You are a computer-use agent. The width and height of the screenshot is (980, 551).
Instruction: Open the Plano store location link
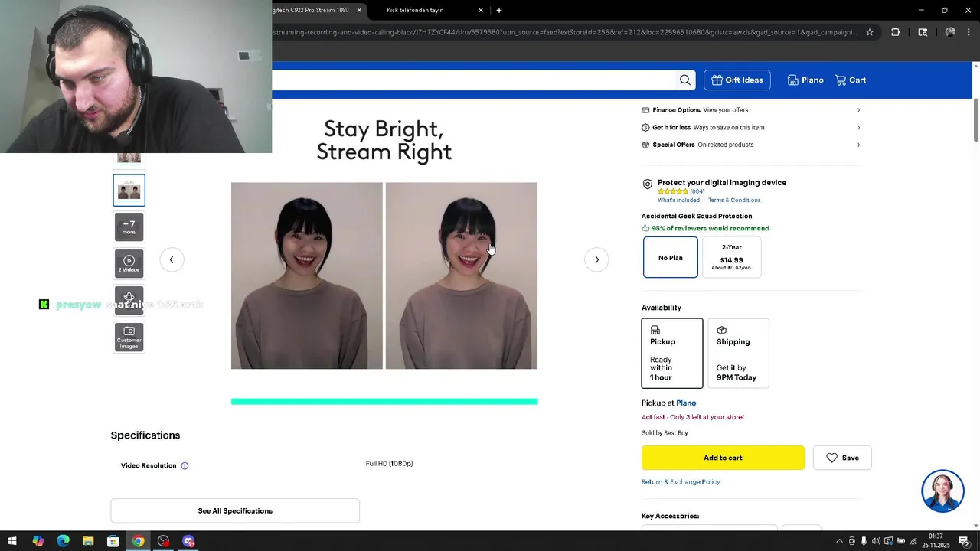tap(805, 80)
